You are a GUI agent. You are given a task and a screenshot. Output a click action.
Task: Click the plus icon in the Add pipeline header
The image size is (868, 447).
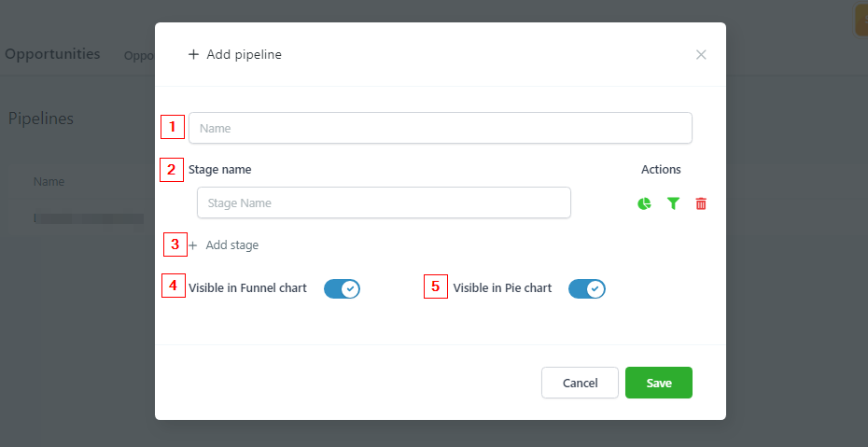point(193,54)
